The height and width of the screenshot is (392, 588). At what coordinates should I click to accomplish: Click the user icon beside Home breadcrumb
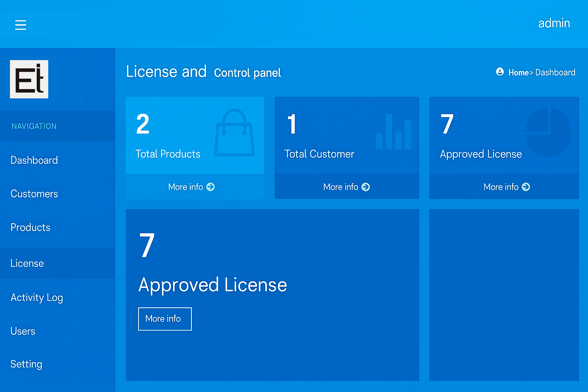pos(500,72)
